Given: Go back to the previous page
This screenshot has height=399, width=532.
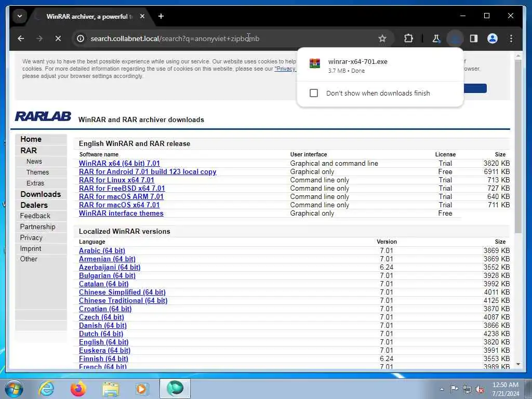Looking at the screenshot, I should 21,38.
